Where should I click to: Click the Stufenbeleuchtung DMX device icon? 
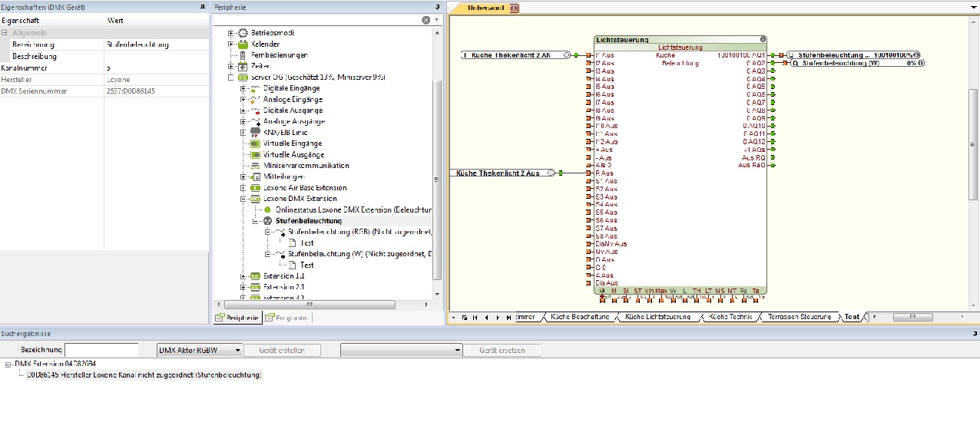pyautogui.click(x=267, y=221)
